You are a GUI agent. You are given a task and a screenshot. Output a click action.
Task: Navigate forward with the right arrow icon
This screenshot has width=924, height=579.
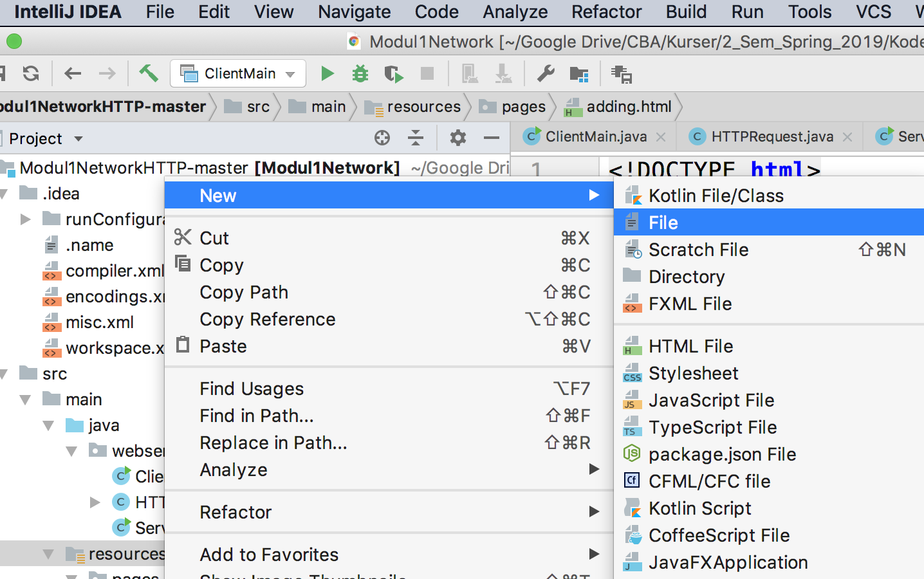point(107,73)
